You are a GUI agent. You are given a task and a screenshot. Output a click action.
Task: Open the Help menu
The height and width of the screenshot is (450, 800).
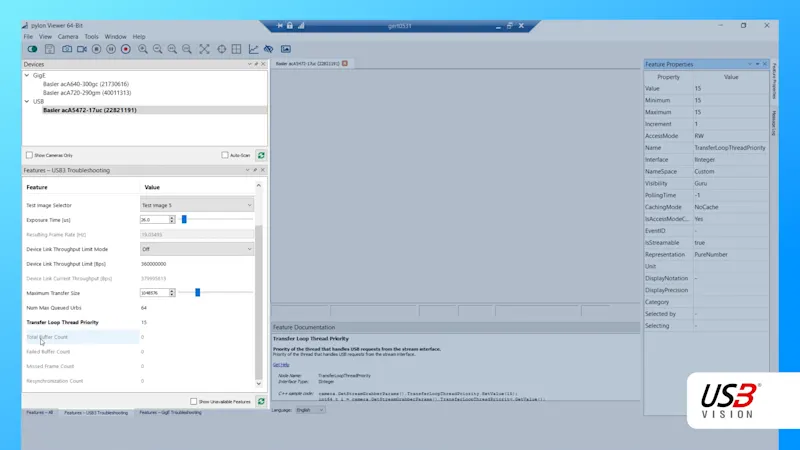tap(139, 37)
